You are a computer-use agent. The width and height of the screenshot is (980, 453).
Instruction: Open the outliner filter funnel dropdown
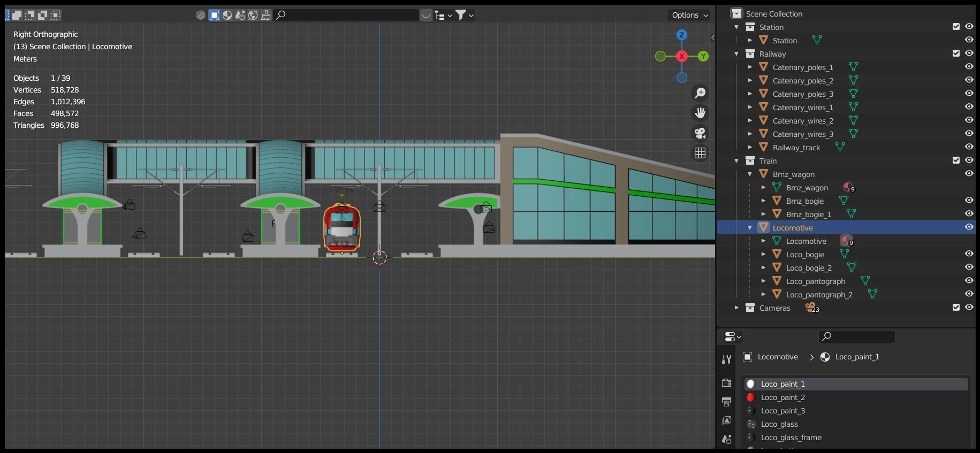click(x=464, y=16)
